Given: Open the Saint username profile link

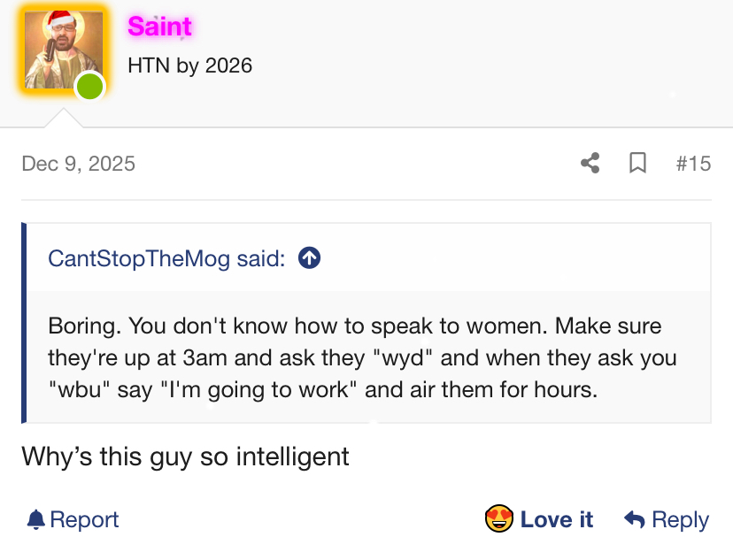Looking at the screenshot, I should click(x=159, y=27).
